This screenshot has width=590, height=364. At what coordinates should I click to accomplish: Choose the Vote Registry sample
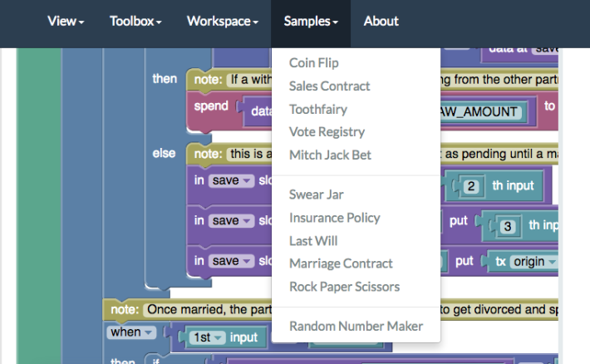tap(327, 132)
